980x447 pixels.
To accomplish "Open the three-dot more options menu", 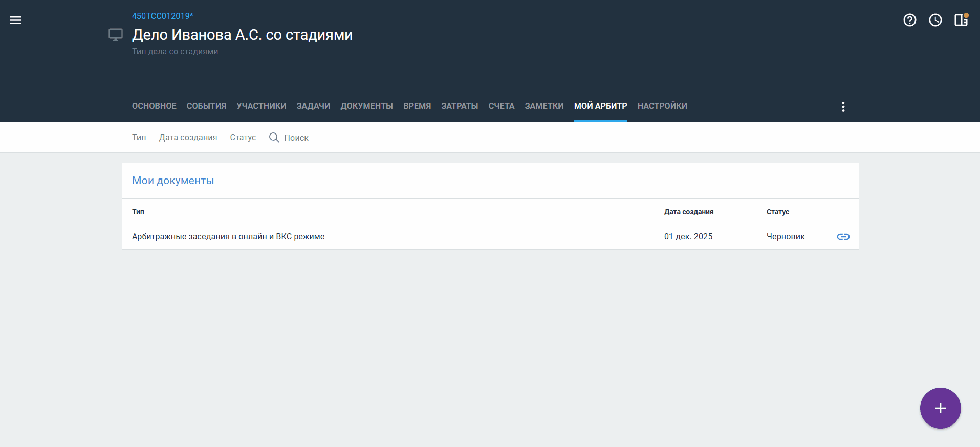I will 843,107.
